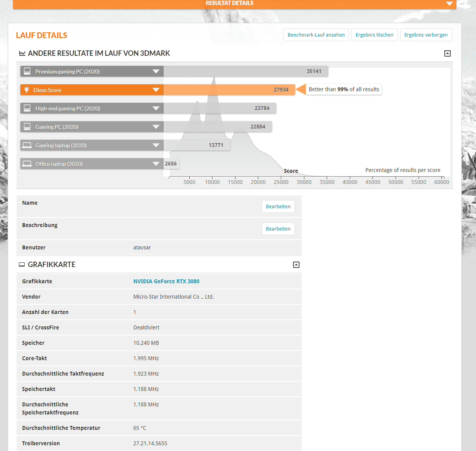The width and height of the screenshot is (476, 451).
Task: Click the Anzahl der Karten row label
Action: coord(45,312)
